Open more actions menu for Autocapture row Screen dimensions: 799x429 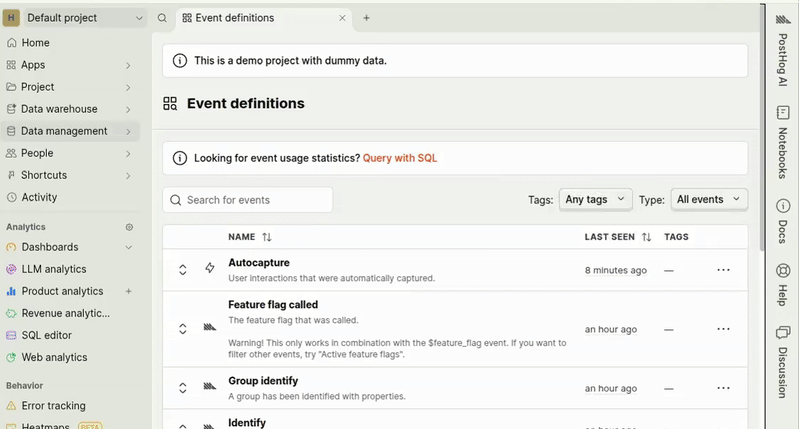coord(723,270)
